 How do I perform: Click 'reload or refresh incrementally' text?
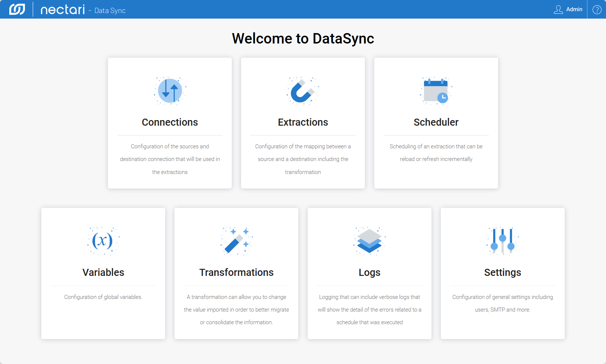(436, 159)
